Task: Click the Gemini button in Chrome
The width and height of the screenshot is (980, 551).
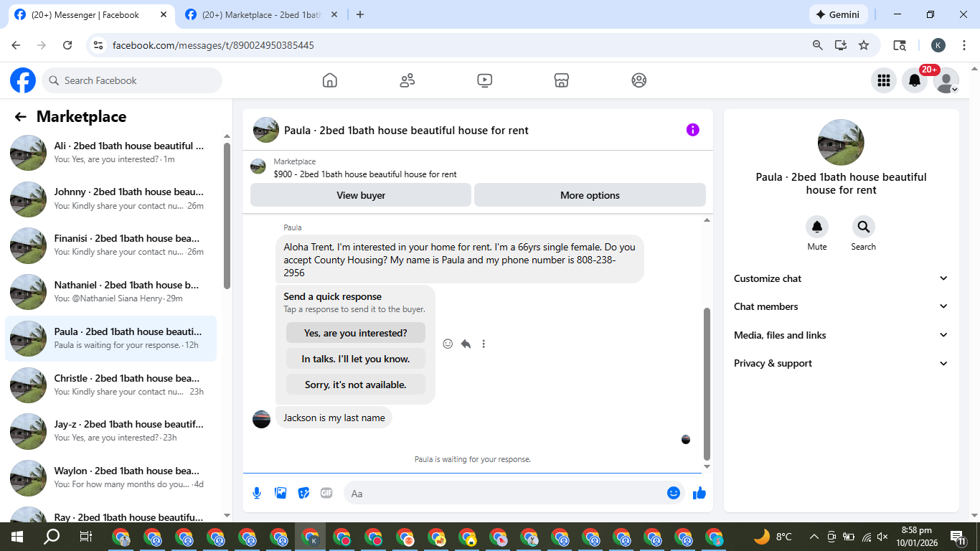Action: 838,14
